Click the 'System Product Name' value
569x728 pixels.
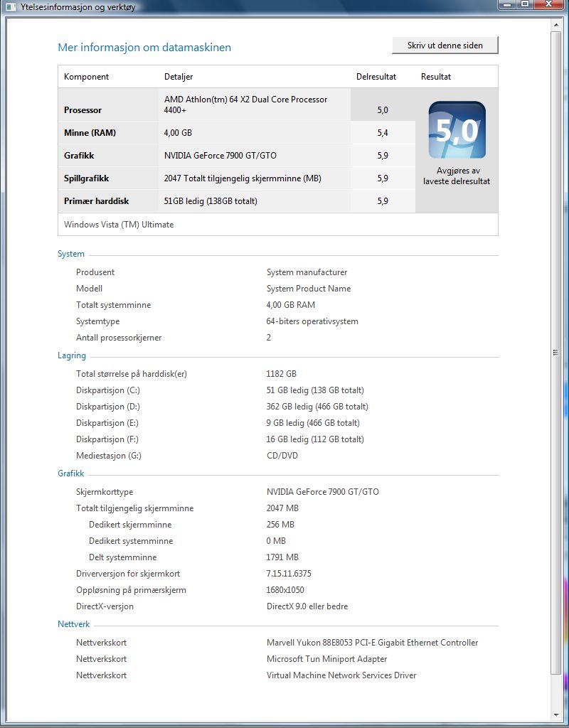(x=309, y=289)
